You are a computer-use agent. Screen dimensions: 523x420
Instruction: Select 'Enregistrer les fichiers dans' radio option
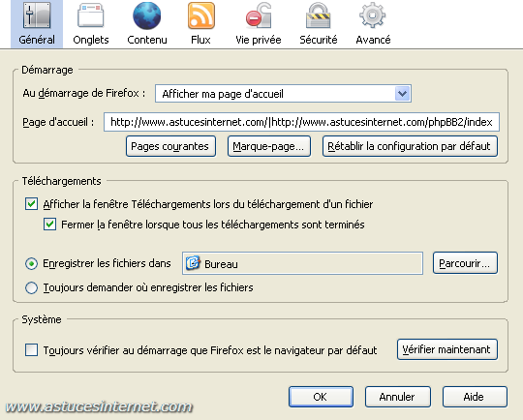click(x=31, y=263)
